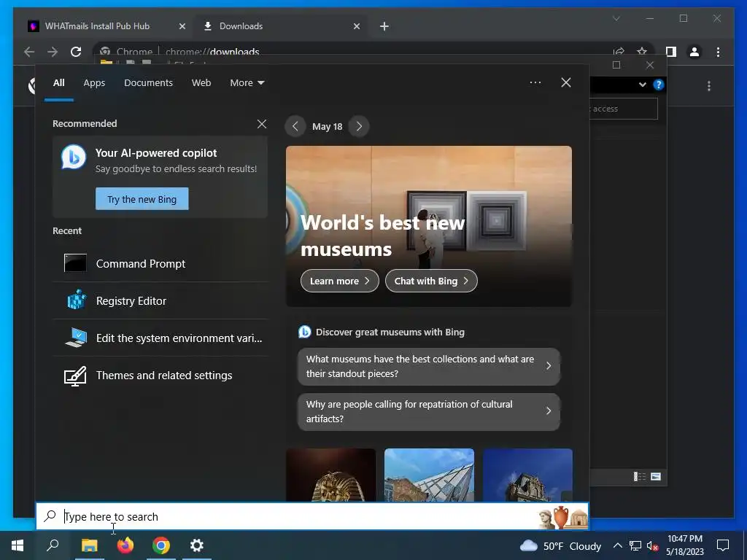Viewport: 747px width, 560px height.
Task: Click Learn more about museums
Action: click(339, 281)
